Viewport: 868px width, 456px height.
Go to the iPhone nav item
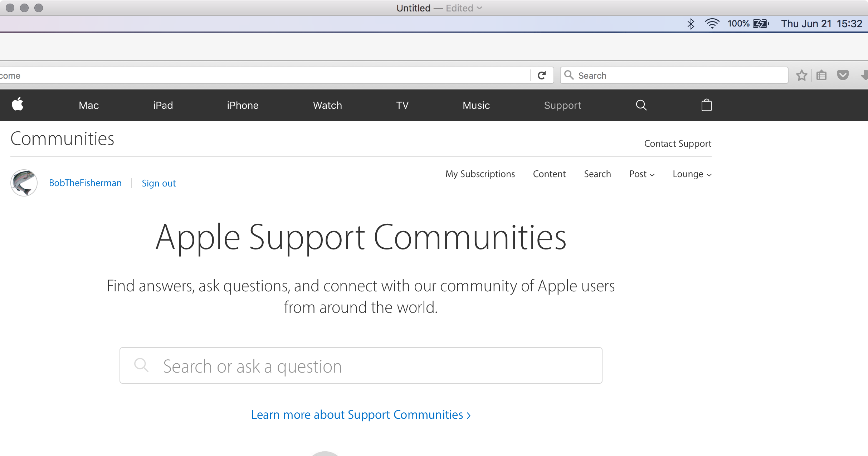point(243,105)
